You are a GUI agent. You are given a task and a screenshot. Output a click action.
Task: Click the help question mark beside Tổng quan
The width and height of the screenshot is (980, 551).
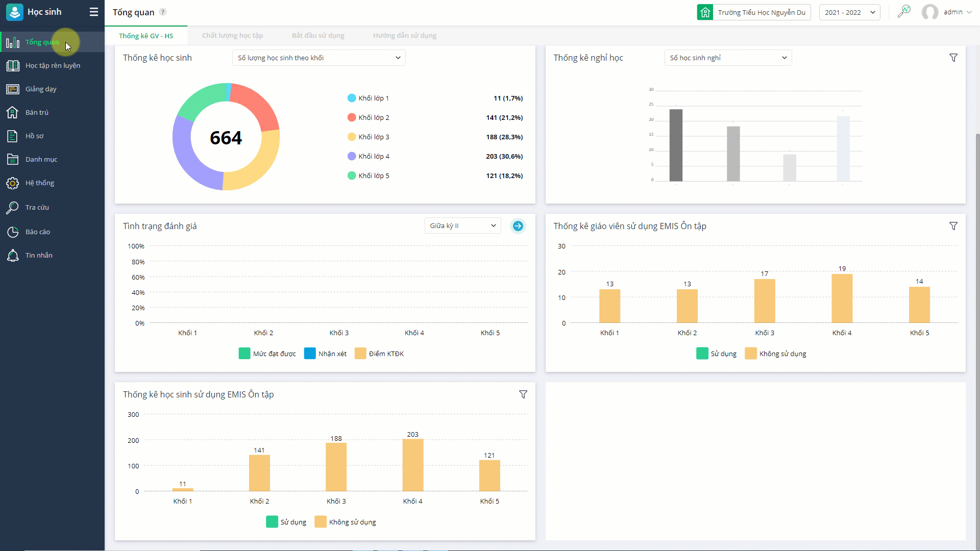(163, 12)
